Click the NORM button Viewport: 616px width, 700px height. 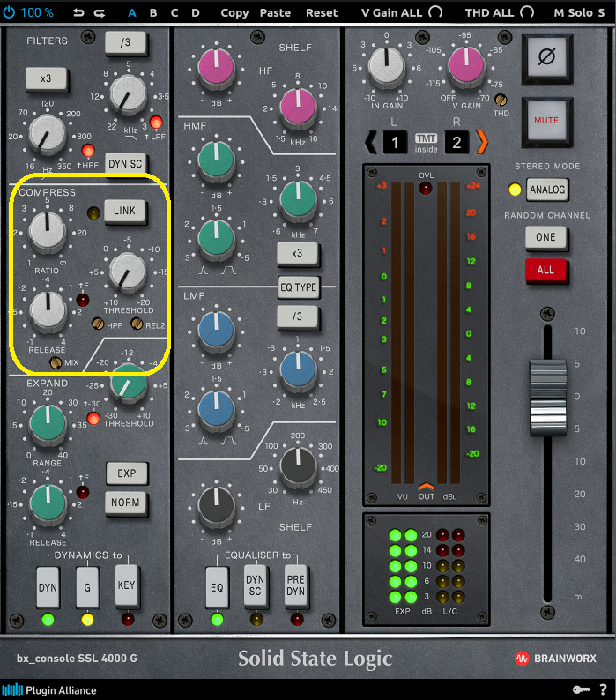click(125, 503)
